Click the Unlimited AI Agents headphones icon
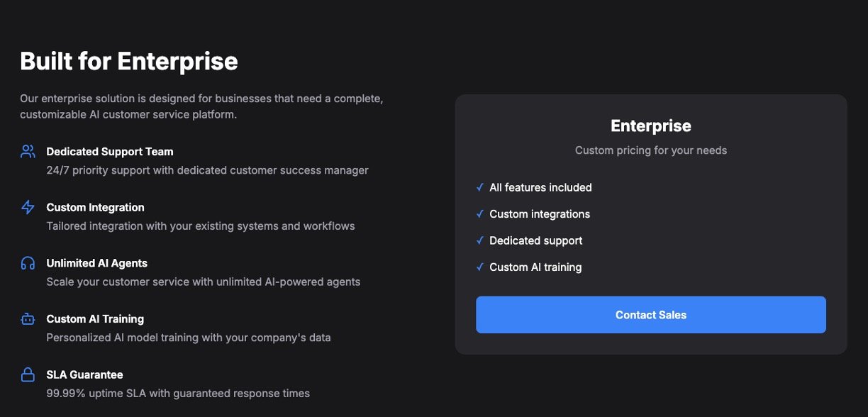This screenshot has height=417, width=868. pos(28,263)
